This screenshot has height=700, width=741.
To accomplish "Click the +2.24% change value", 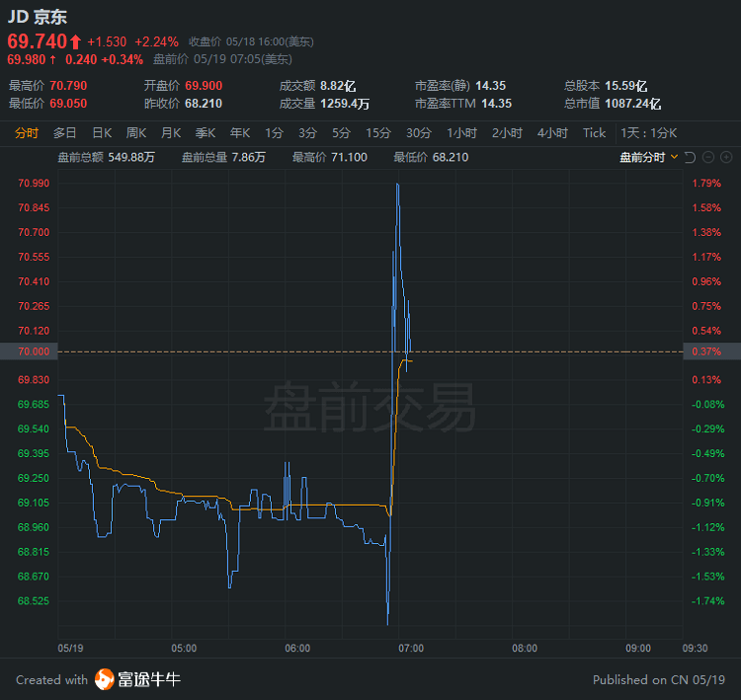I will (x=157, y=42).
